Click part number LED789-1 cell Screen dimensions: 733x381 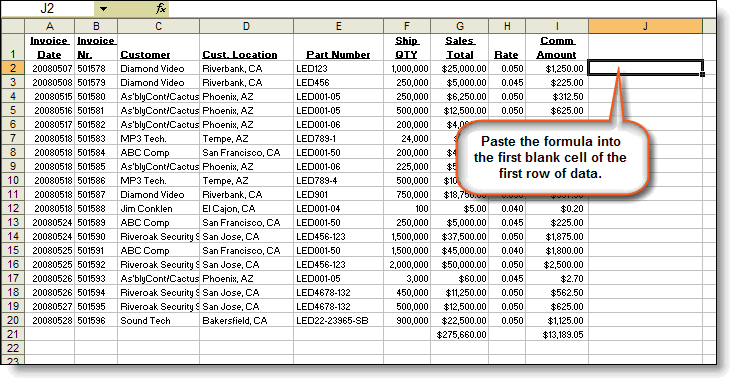pos(338,138)
